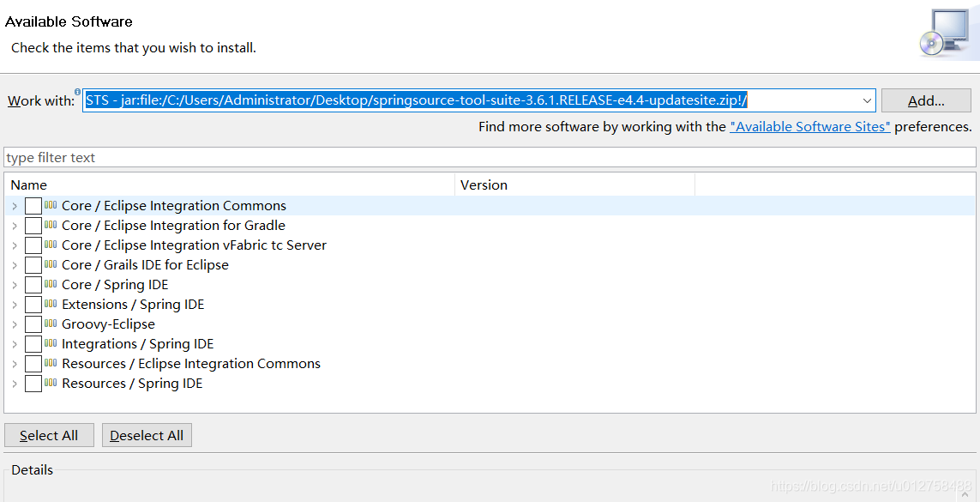The image size is (980, 502).
Task: Expand Eclipse Integration vFabric tc Server node
Action: click(x=15, y=245)
